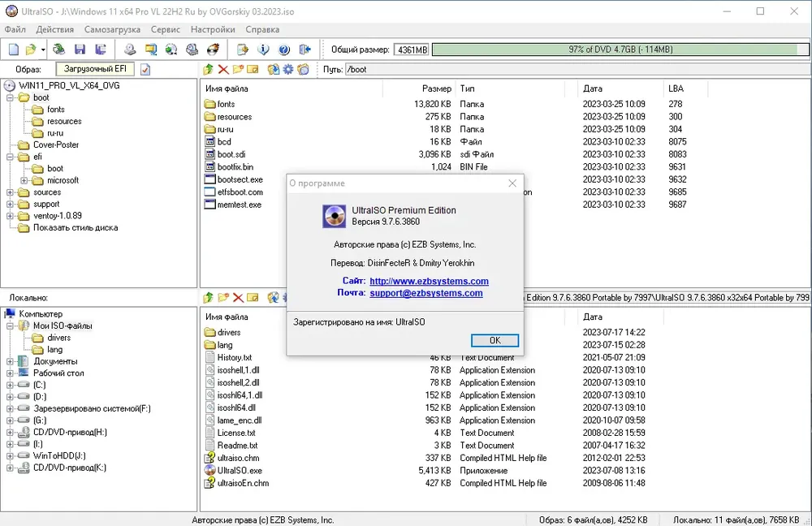Click the Путь /boot path field
Viewport: 812px width, 526px height.
click(x=577, y=69)
